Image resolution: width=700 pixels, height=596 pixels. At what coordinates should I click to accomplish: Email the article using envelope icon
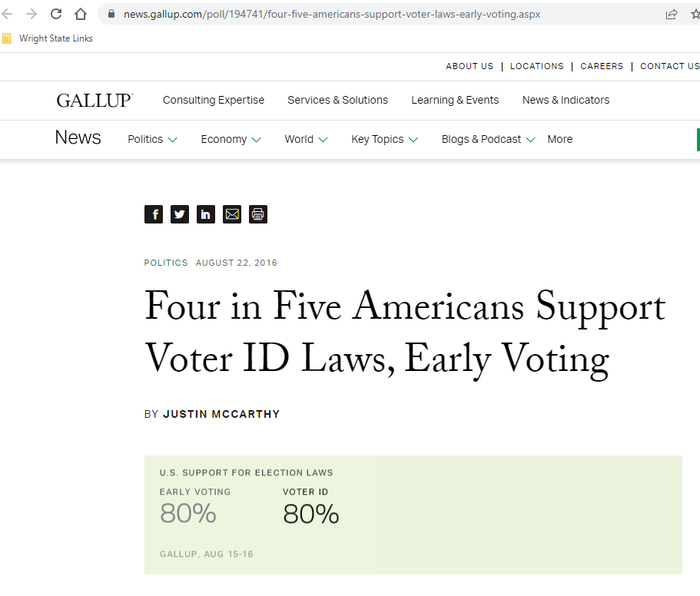232,214
